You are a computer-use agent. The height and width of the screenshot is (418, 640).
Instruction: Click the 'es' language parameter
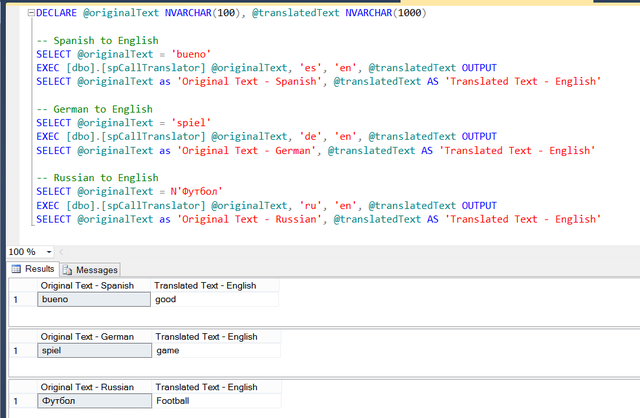(310, 68)
